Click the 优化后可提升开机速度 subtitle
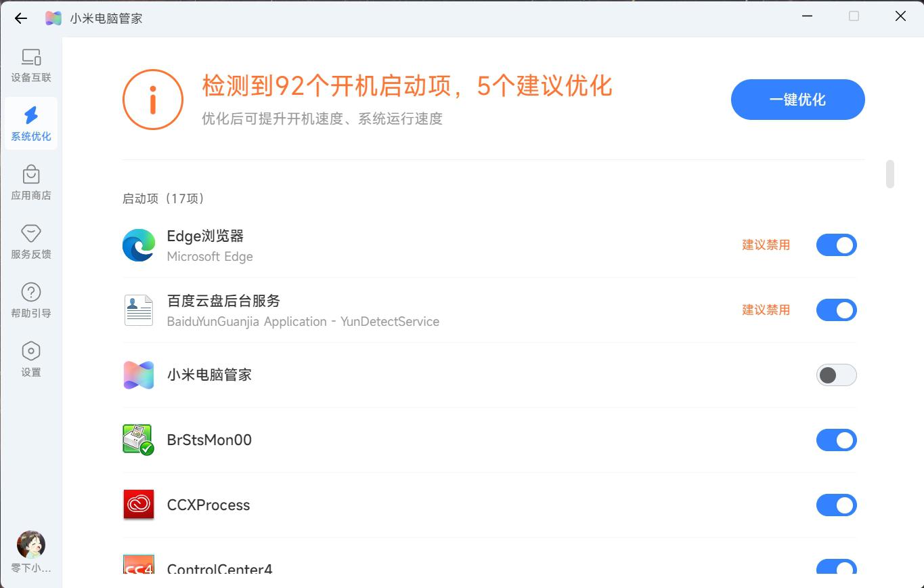 [x=322, y=119]
